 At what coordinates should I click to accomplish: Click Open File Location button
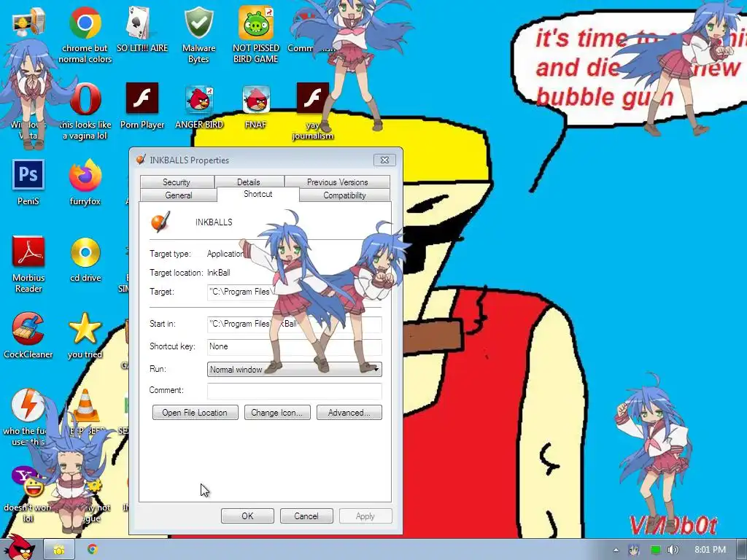click(195, 413)
